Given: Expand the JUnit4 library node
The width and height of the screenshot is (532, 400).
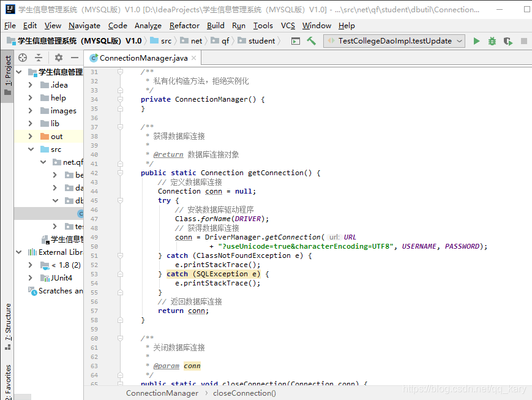Looking at the screenshot, I should pyautogui.click(x=31, y=278).
